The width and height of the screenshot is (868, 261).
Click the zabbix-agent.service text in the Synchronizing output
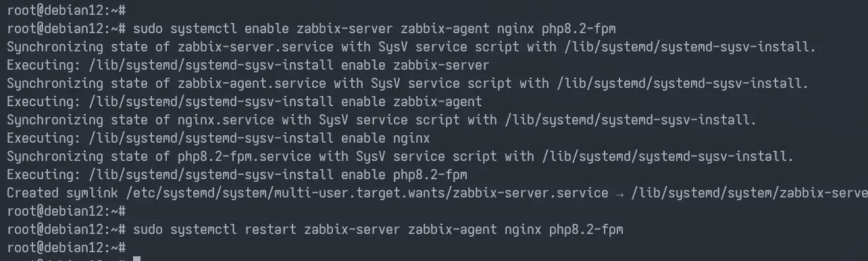point(252,84)
